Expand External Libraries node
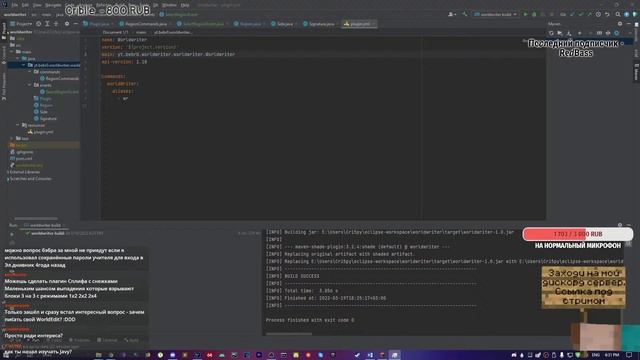640x360 pixels. (x=7, y=172)
